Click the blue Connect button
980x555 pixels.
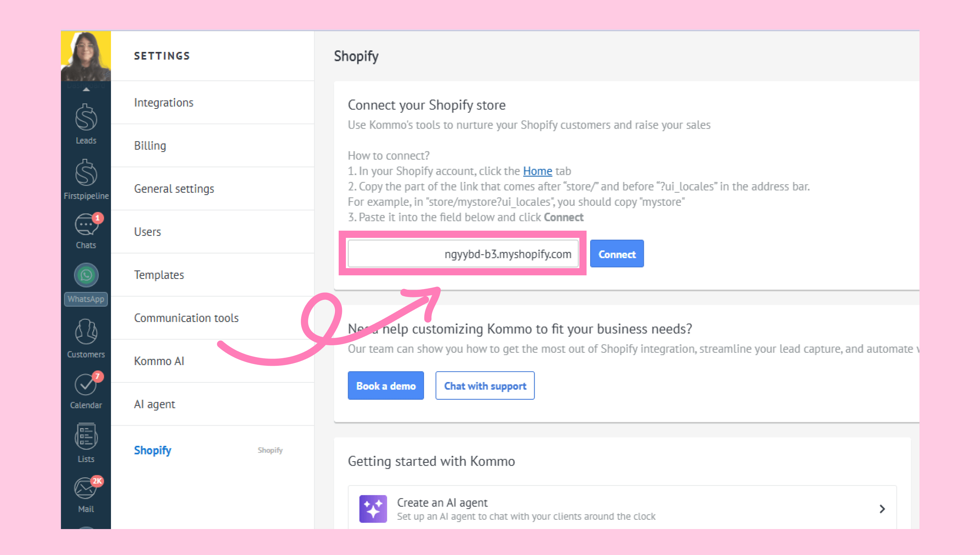[x=616, y=254]
